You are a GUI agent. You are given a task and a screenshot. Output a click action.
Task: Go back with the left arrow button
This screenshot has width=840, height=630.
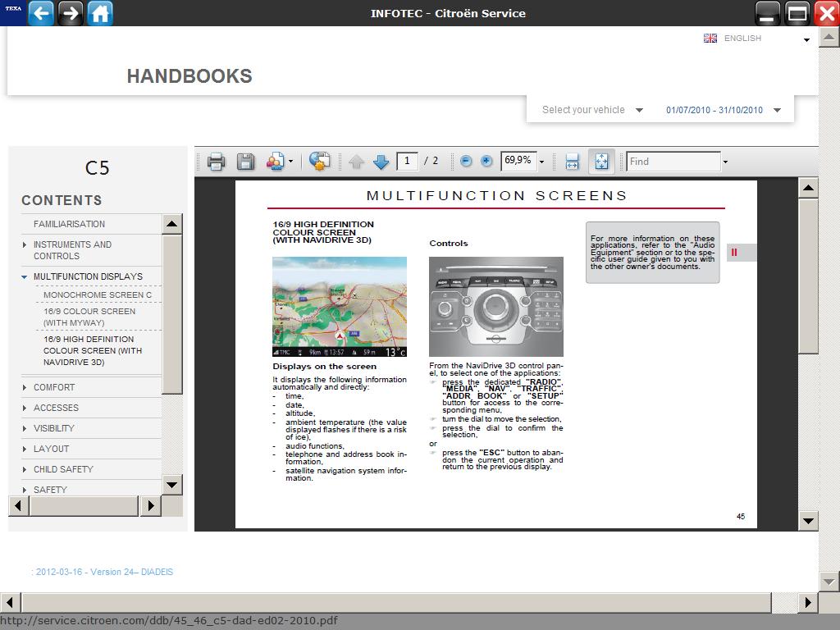tap(41, 13)
